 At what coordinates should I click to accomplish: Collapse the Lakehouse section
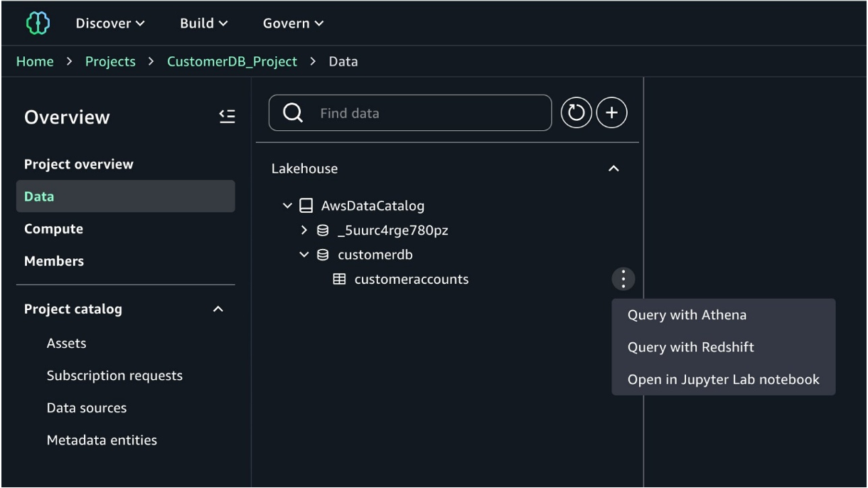click(x=614, y=169)
